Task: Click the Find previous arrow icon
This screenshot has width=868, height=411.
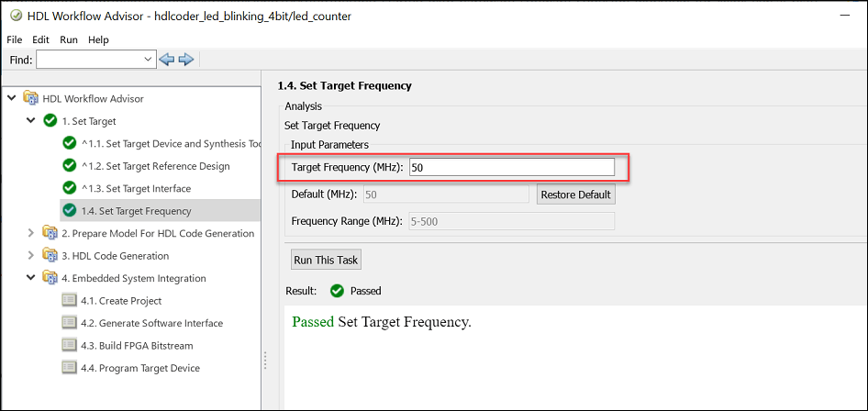Action: [x=167, y=60]
